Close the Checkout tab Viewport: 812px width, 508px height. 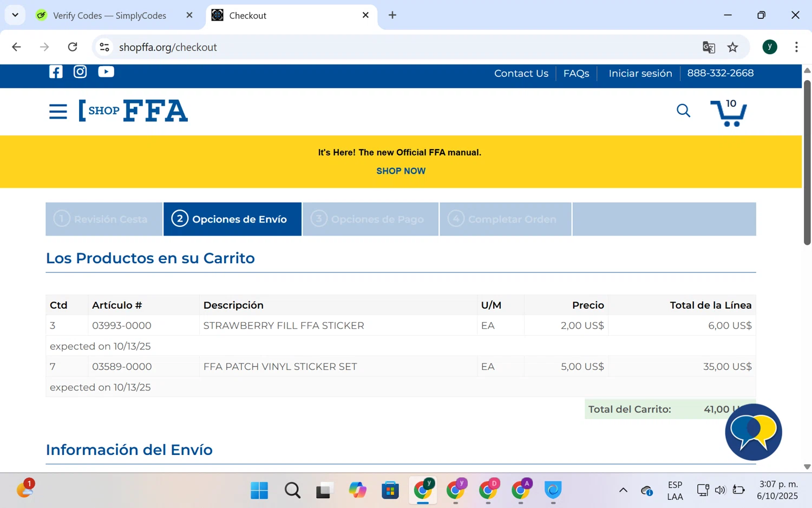click(x=365, y=15)
